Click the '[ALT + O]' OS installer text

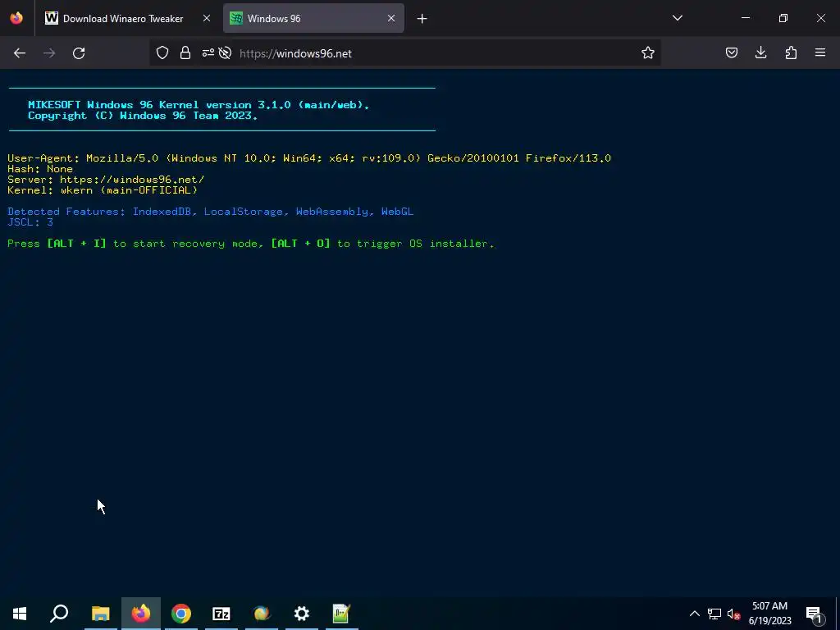(300, 243)
